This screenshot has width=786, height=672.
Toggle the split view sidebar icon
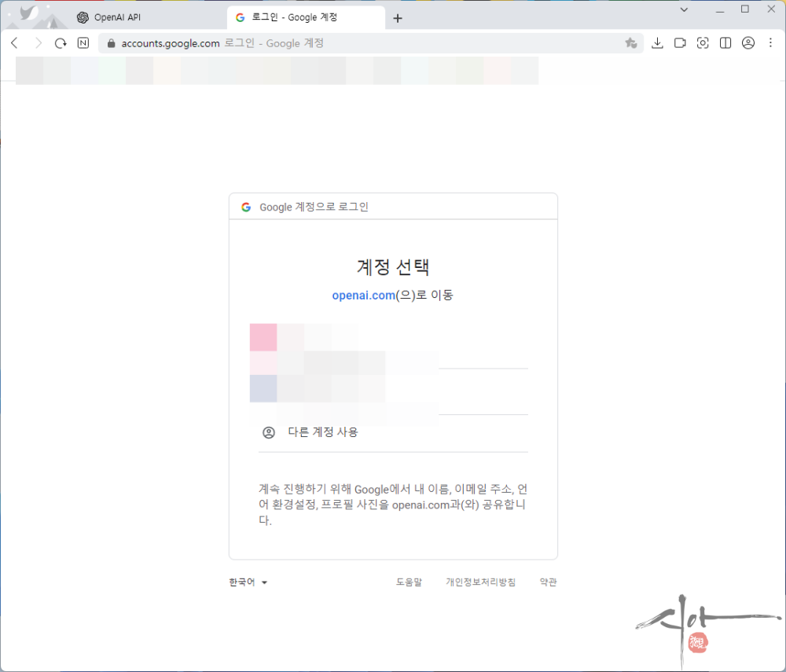click(725, 43)
